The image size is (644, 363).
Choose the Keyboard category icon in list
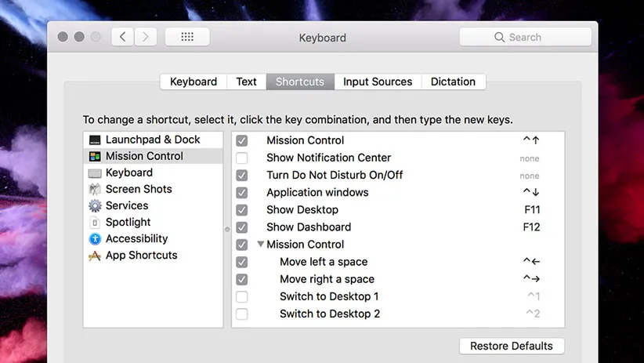point(95,172)
